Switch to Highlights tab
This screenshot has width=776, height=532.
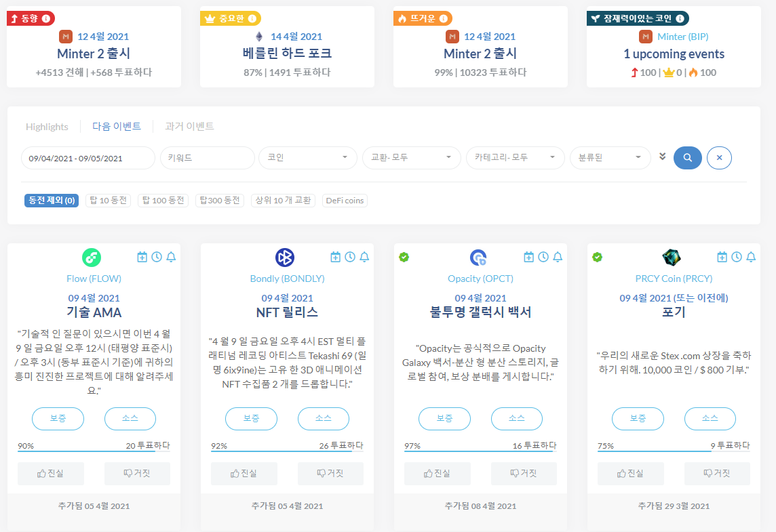[x=47, y=127]
